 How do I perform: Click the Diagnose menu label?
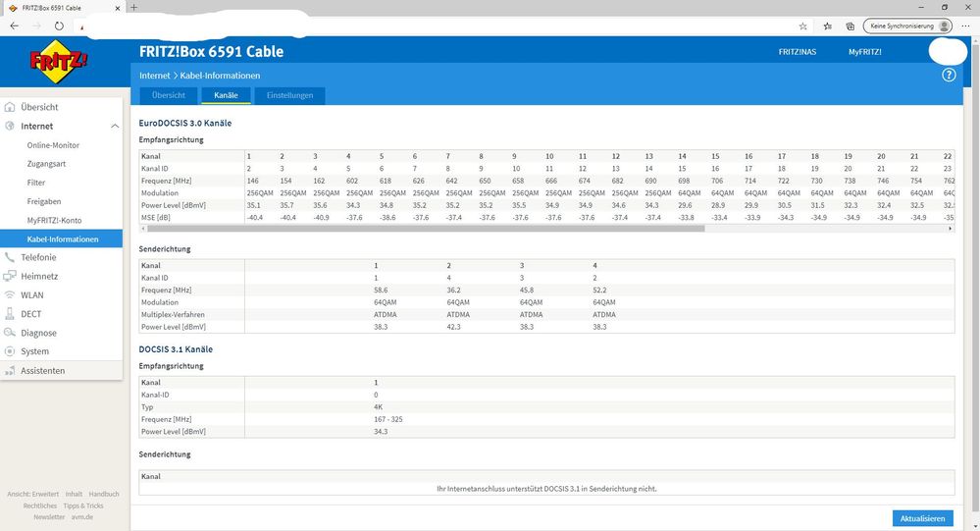click(x=38, y=333)
